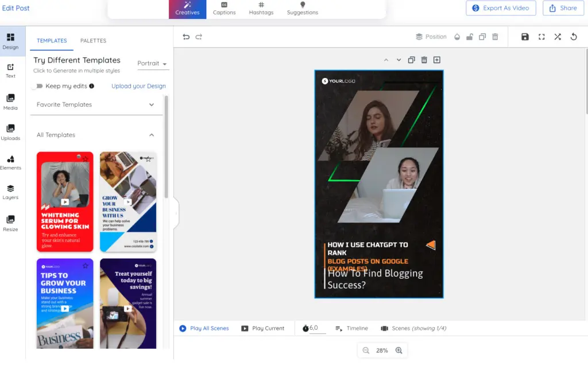Click the undo arrow icon
Viewport: 588px width, 366px height.
pos(186,37)
